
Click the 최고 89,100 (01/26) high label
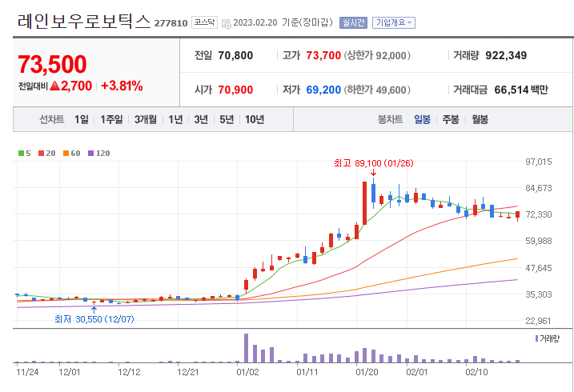373,163
